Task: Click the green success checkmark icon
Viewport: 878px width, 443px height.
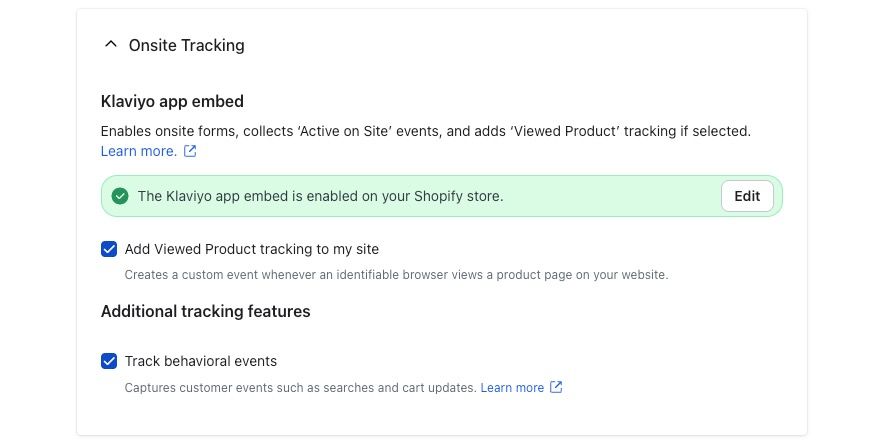Action: 120,196
